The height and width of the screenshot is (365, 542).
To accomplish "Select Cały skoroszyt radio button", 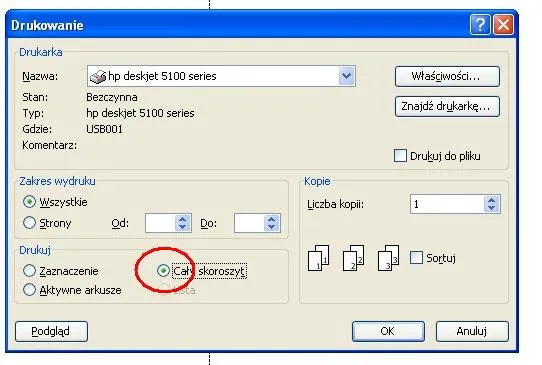I will pyautogui.click(x=163, y=271).
